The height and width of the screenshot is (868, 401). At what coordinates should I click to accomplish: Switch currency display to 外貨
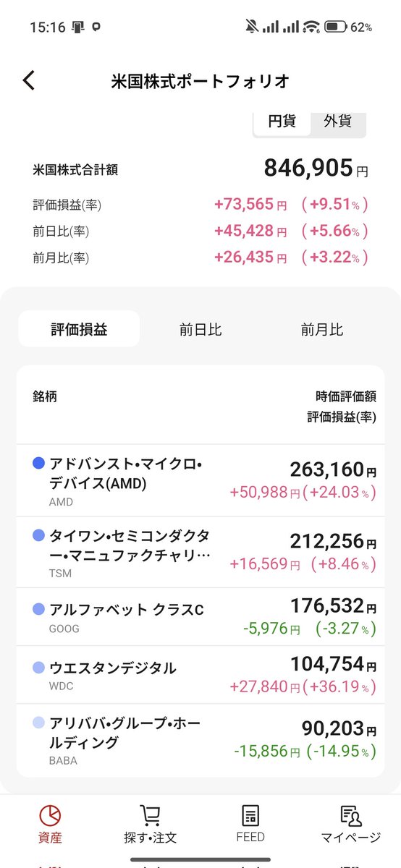[x=337, y=122]
